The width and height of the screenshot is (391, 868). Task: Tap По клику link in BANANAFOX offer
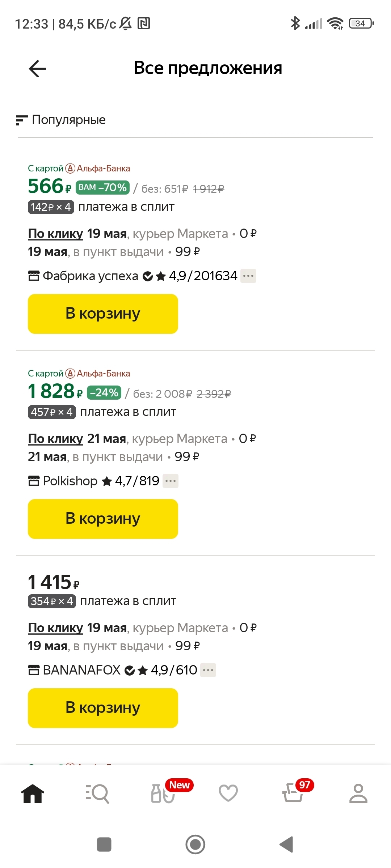click(x=55, y=628)
